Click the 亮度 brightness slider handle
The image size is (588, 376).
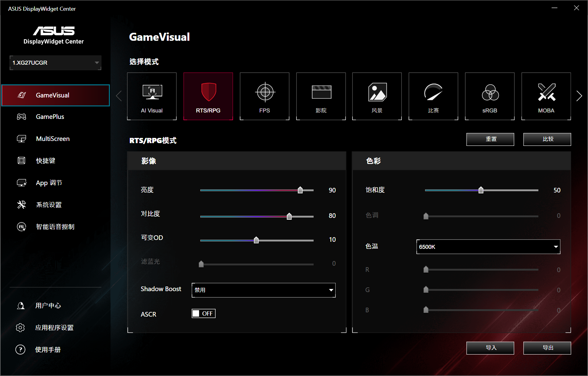[300, 190]
